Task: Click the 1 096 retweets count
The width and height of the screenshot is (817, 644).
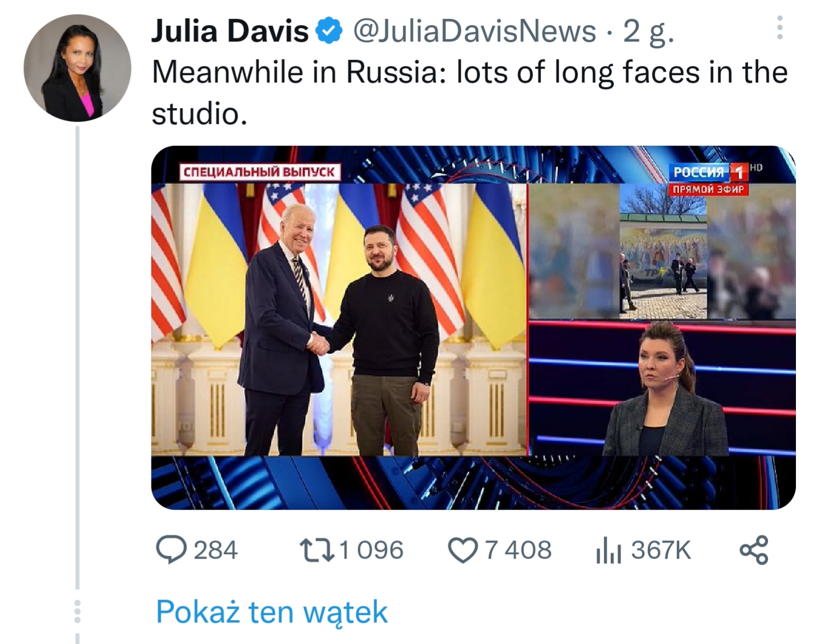Action: click(371, 550)
